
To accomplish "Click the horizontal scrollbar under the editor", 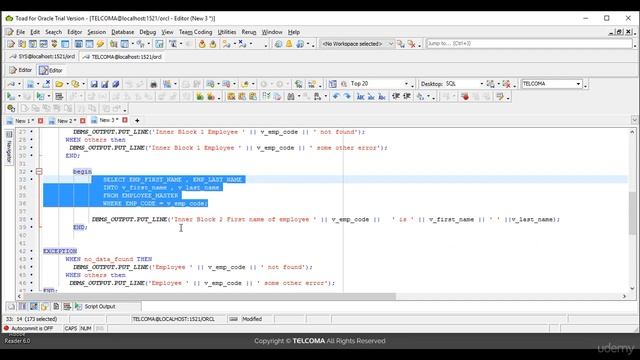I will 209,296.
